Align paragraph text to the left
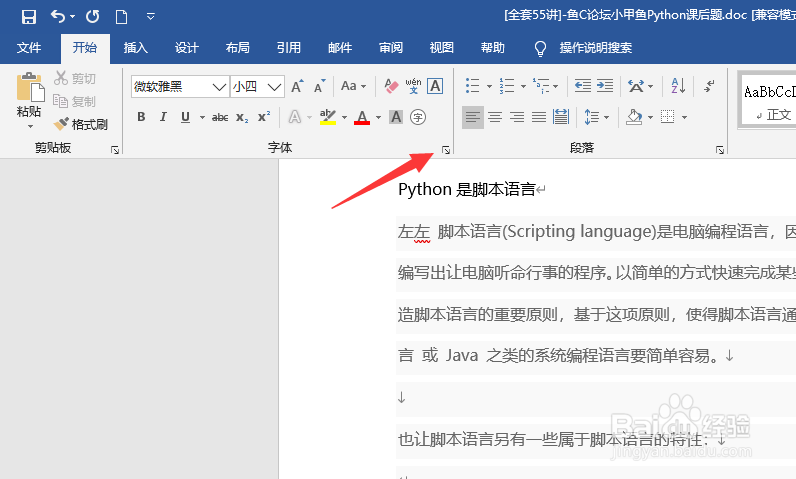Screen dimensions: 796x479 coord(473,117)
